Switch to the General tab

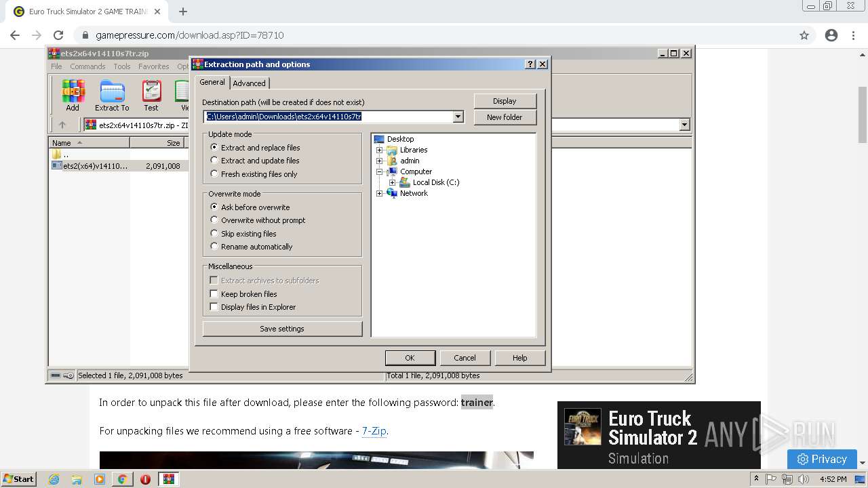212,82
